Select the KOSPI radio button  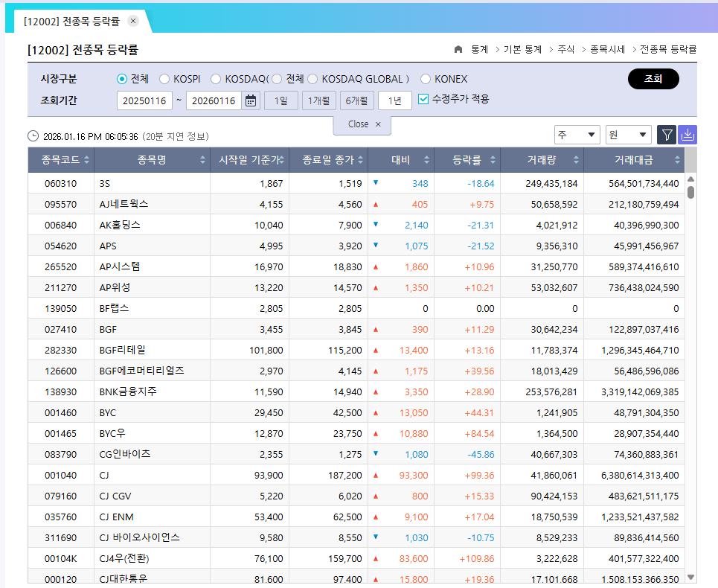(x=164, y=79)
